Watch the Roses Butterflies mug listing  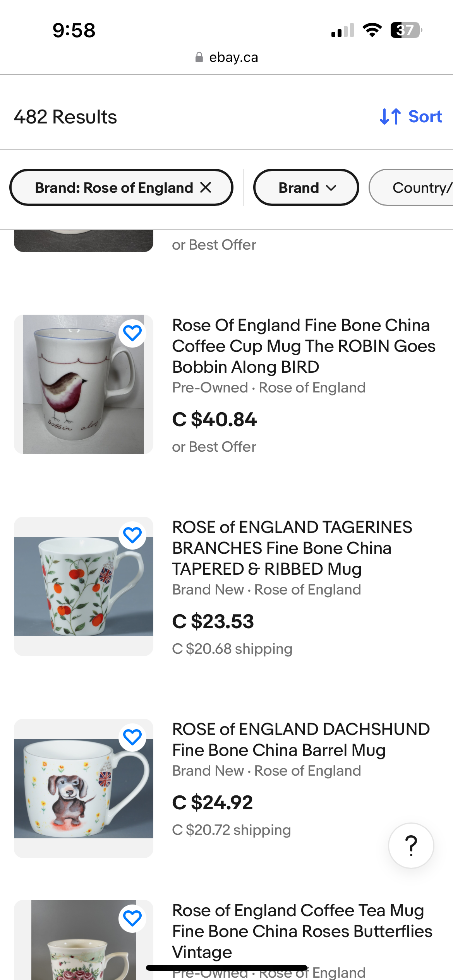coord(132,918)
